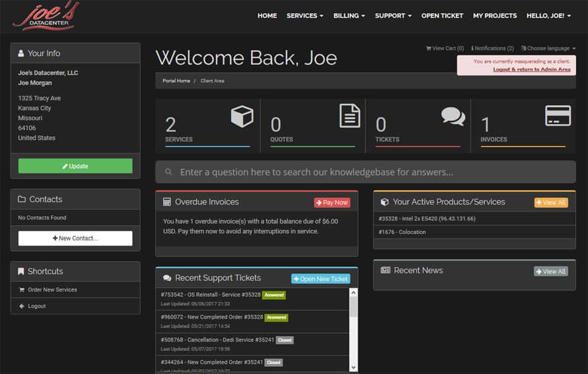
Task: Open the 1 Invoices stat tile
Action: click(523, 126)
